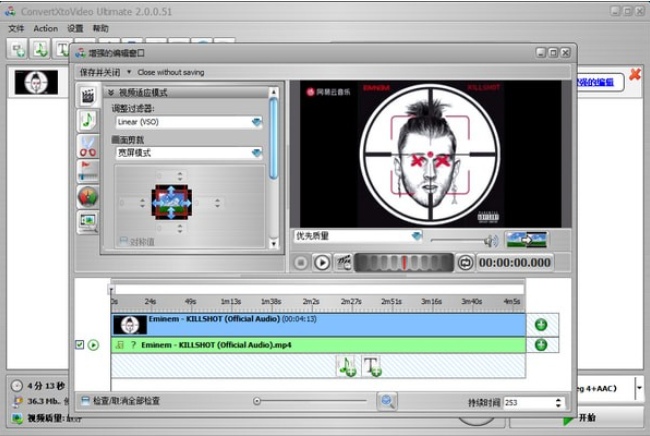
Task: Open the color adjustment wheel tab
Action: pyautogui.click(x=88, y=196)
